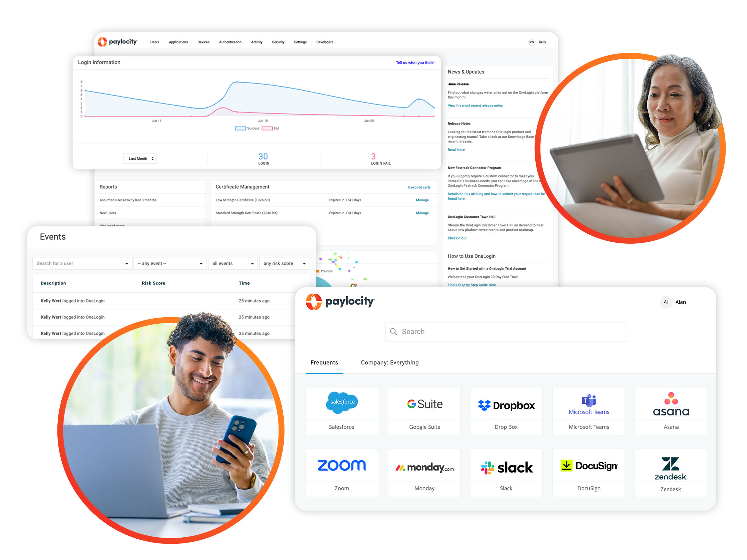Open the Authentication menu
This screenshot has width=747, height=560.
tap(230, 42)
